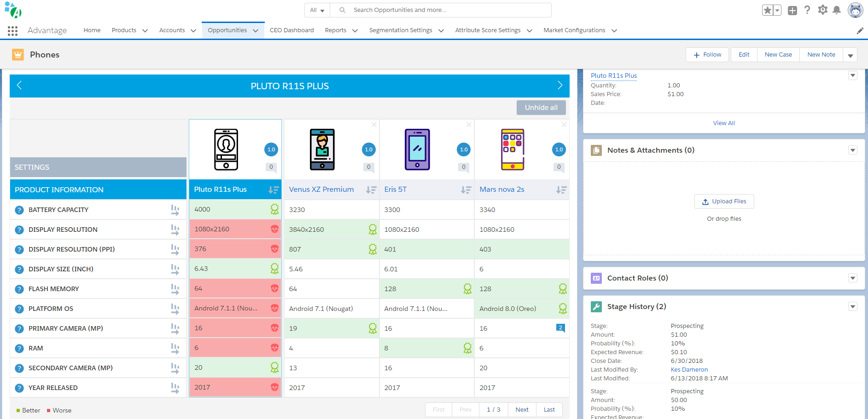Click the edit pencil icon in navigation bar

tap(860, 31)
